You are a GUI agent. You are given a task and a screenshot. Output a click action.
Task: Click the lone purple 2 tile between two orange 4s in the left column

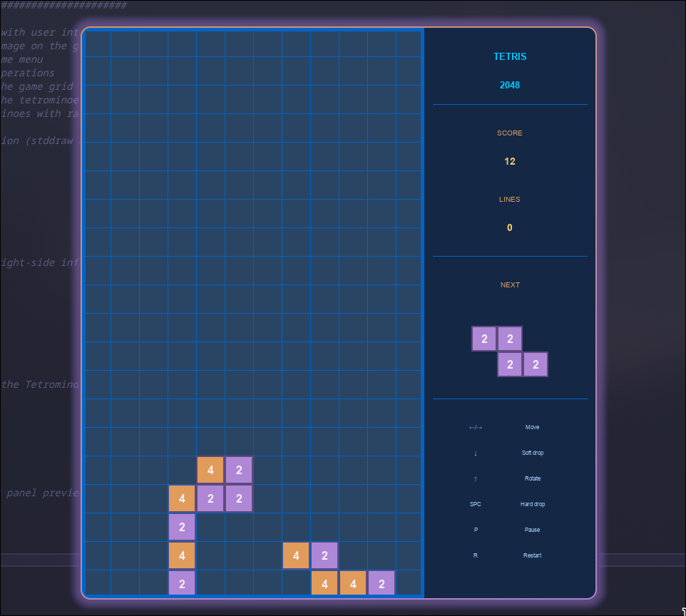point(182,527)
